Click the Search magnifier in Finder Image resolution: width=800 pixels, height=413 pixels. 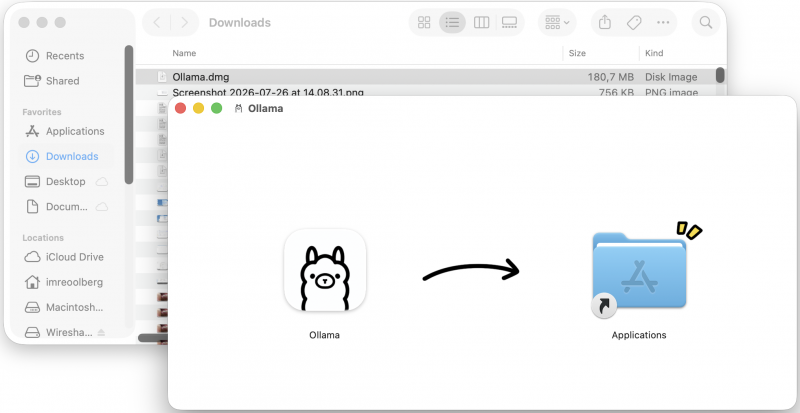pos(706,22)
